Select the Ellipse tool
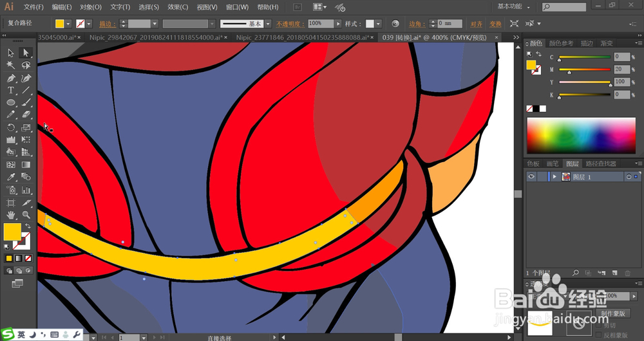 (11, 102)
